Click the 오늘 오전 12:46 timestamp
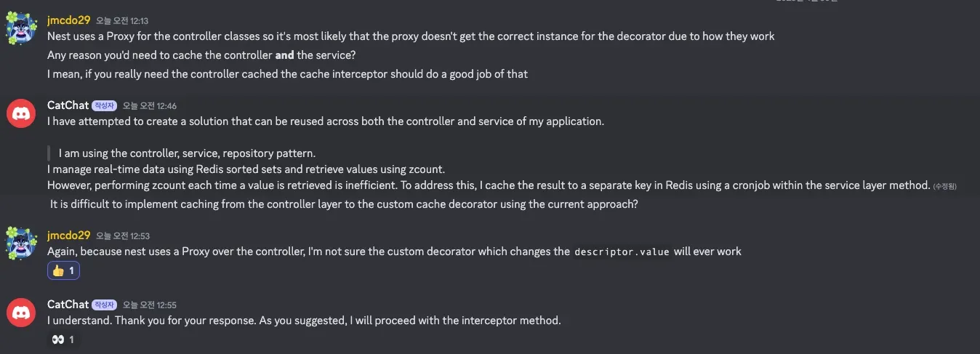 150,106
